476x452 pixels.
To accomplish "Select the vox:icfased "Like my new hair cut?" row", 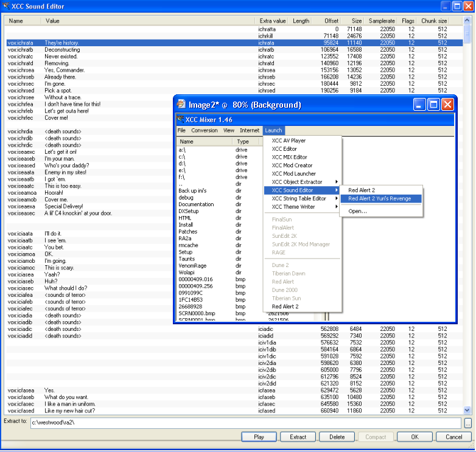I will click(x=234, y=411).
